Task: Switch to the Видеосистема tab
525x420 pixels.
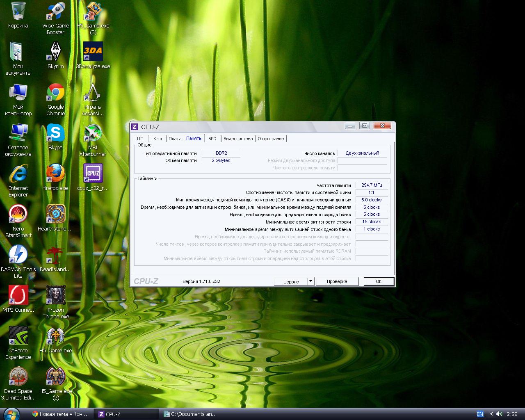Action: pyautogui.click(x=238, y=139)
